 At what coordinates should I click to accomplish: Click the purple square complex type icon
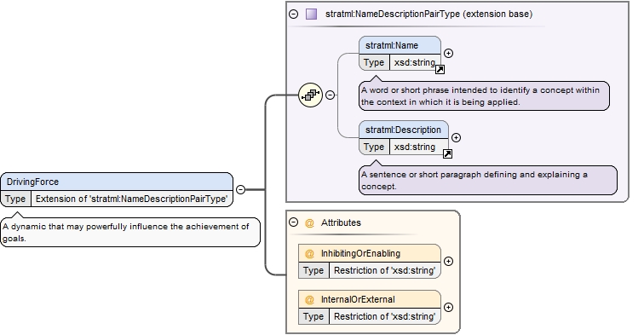pos(311,14)
